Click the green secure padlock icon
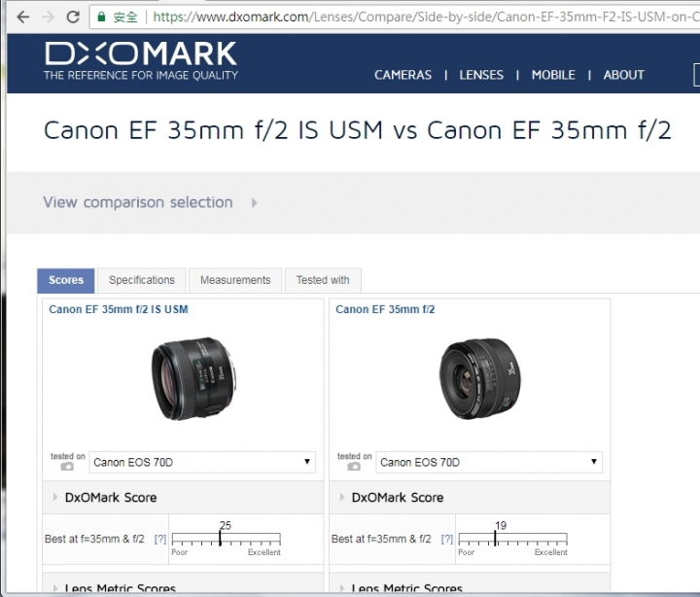 pyautogui.click(x=101, y=17)
